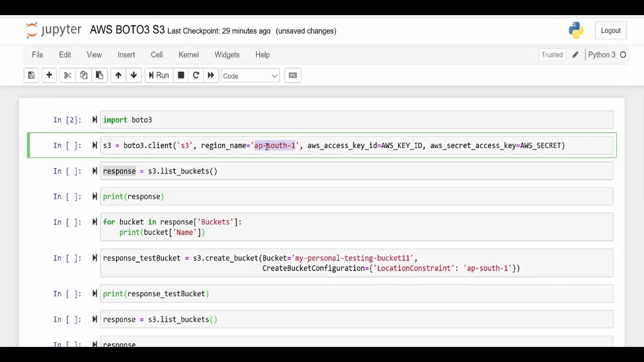Open the Insert menu
The width and height of the screenshot is (644, 362).
click(126, 55)
